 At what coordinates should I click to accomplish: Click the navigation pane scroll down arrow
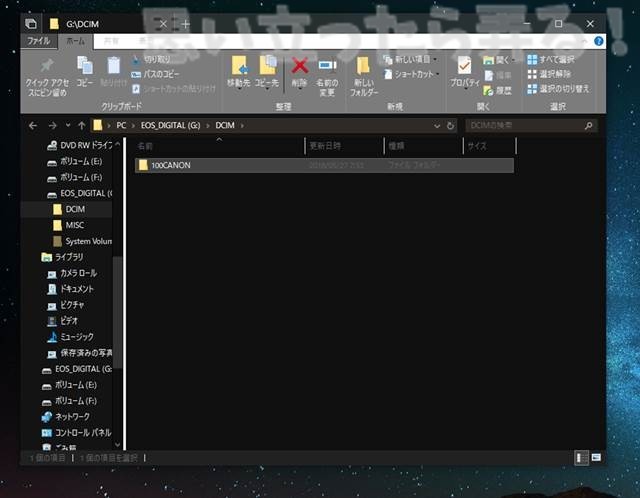click(x=118, y=445)
